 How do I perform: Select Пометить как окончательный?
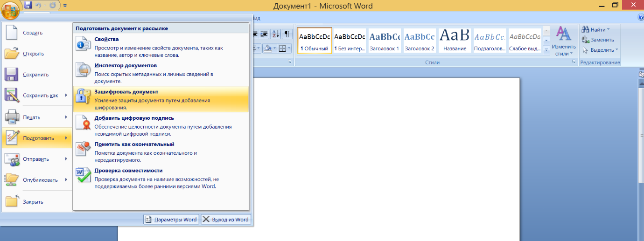click(x=161, y=151)
